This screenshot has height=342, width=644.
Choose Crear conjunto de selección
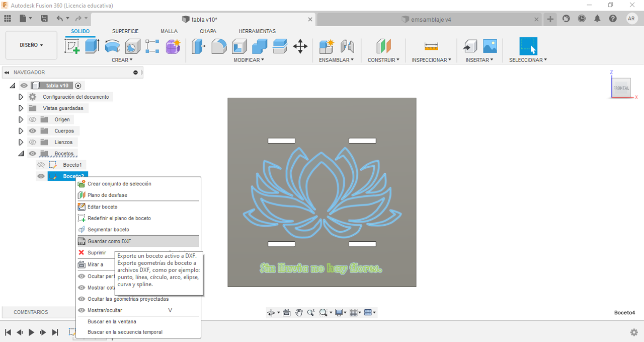point(138,184)
